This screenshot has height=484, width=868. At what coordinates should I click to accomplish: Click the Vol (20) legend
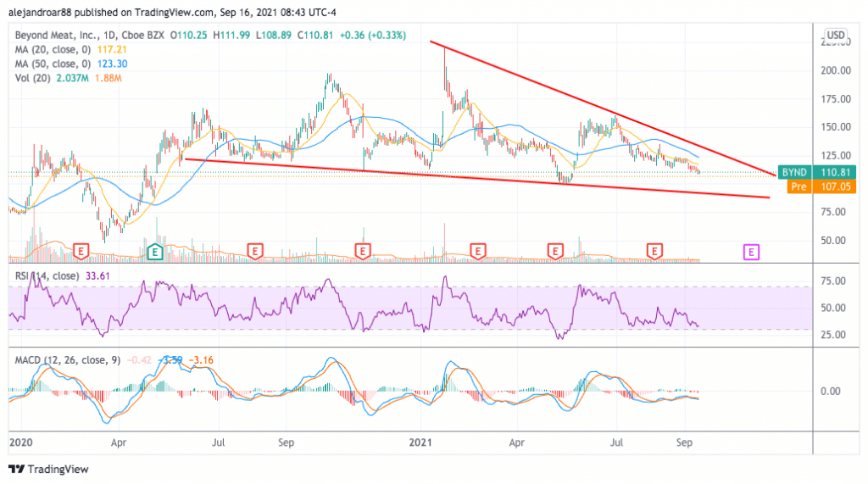(33, 78)
